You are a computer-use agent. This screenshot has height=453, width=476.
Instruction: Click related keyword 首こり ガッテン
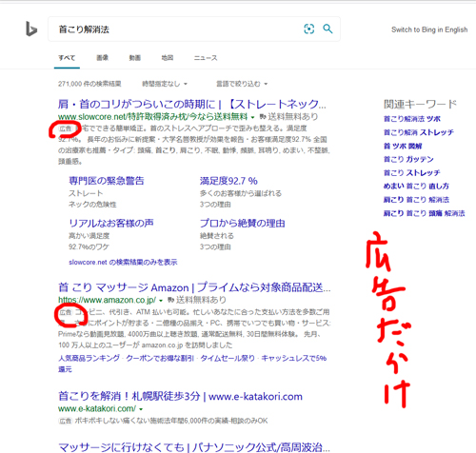point(408,159)
